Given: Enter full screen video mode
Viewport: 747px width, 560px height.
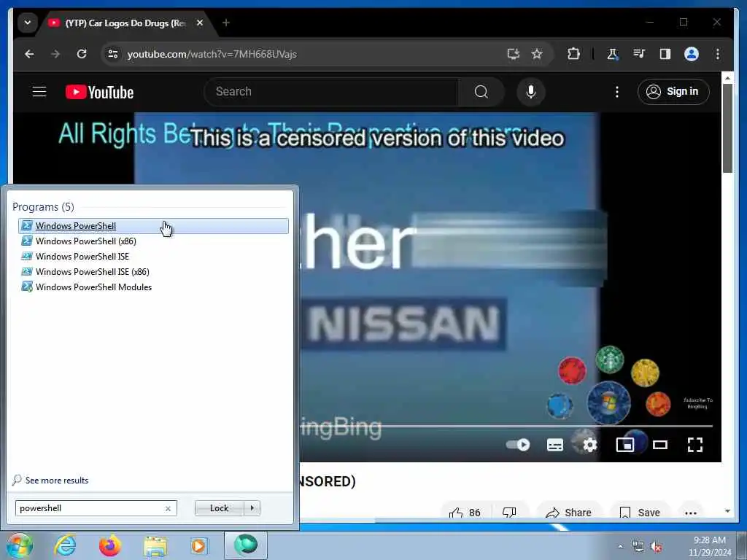Looking at the screenshot, I should coord(695,445).
